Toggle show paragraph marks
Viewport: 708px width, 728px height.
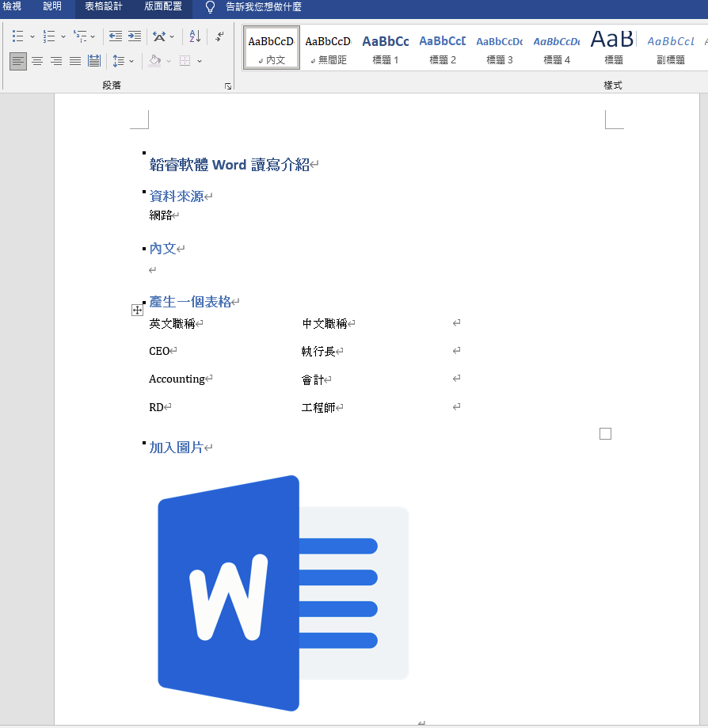pyautogui.click(x=219, y=36)
